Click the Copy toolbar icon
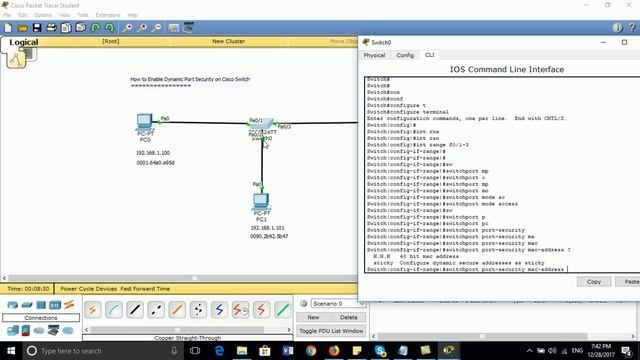Viewport: 640px width, 360px height. click(66, 28)
